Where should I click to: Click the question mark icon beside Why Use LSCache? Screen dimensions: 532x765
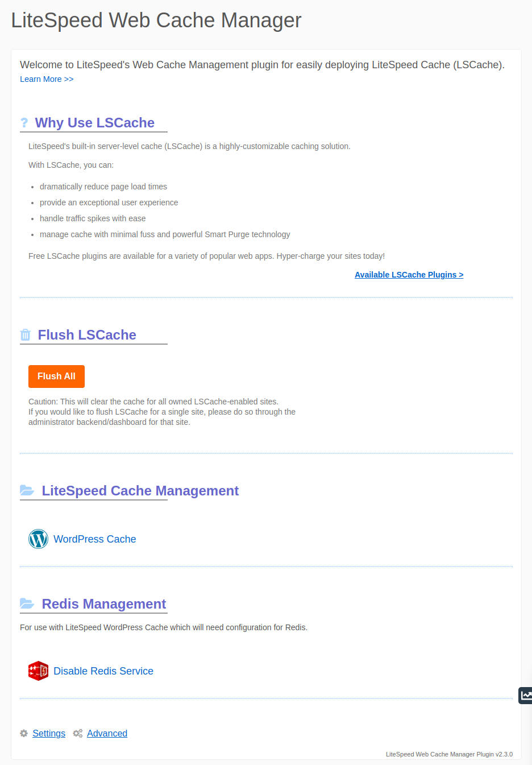pyautogui.click(x=24, y=122)
